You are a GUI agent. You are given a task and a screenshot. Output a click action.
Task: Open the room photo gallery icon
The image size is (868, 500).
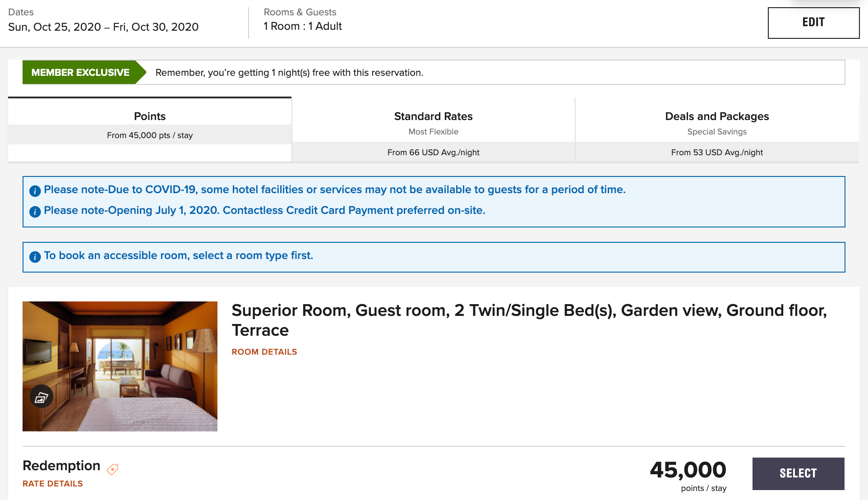click(x=42, y=397)
